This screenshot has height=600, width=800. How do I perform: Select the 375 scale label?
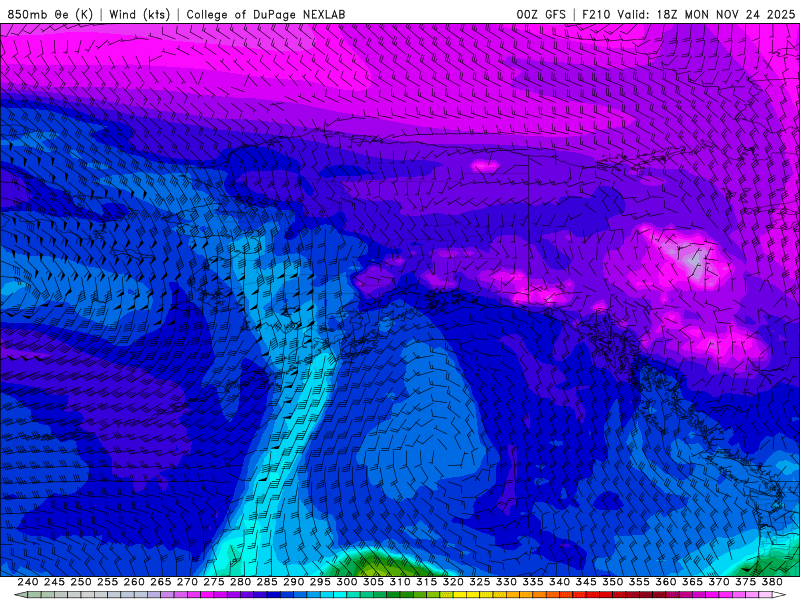pos(745,582)
